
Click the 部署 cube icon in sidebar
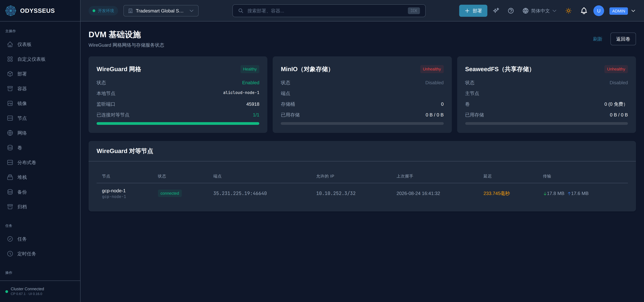click(x=10, y=74)
